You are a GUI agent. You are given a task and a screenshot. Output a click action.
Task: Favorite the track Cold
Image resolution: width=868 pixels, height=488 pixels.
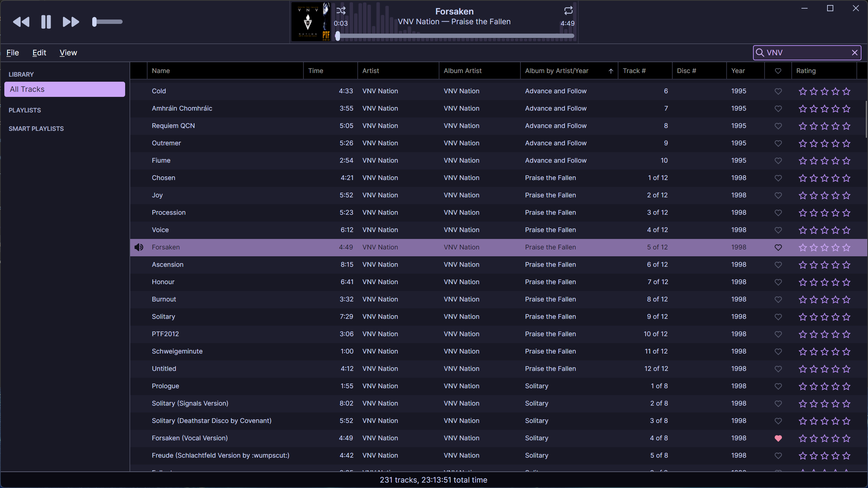(778, 91)
